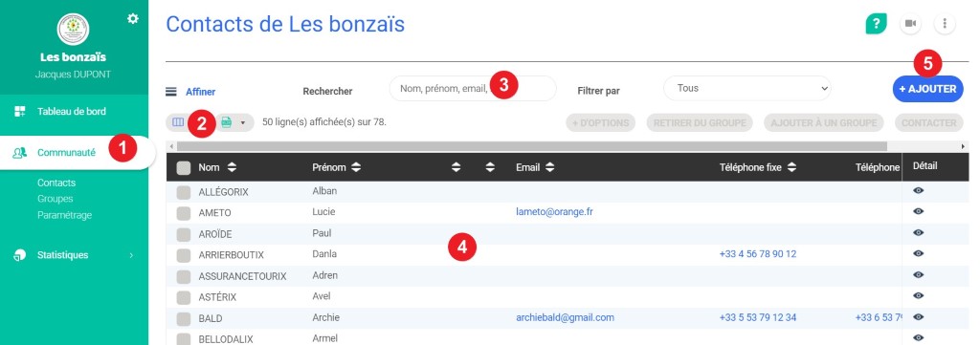This screenshot has width=980, height=345.
Task: Open the video camera tutorial icon
Action: [911, 24]
